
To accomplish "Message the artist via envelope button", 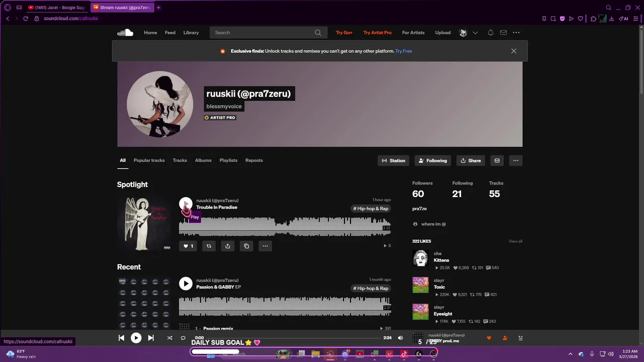I will pos(497,161).
